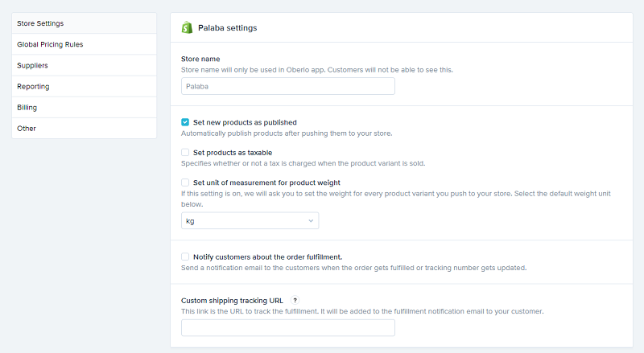Click the Palaba settings heading
Viewport: 644px width, 353px height.
(x=228, y=28)
